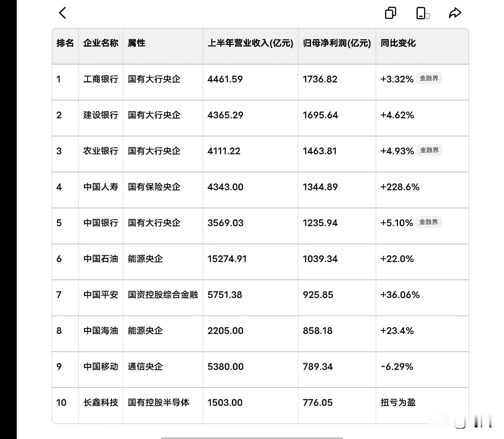Tap the back arrow icon
The width and height of the screenshot is (504, 439).
tap(62, 13)
